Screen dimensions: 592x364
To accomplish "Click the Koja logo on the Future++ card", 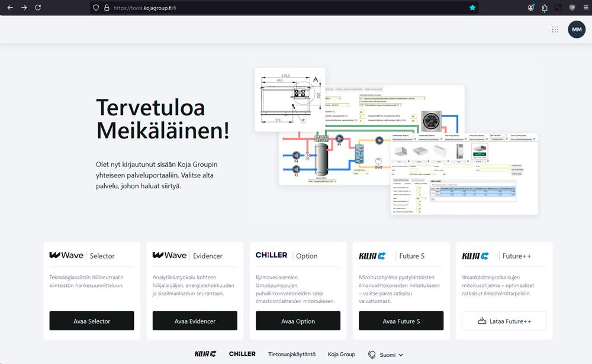I will [475, 256].
